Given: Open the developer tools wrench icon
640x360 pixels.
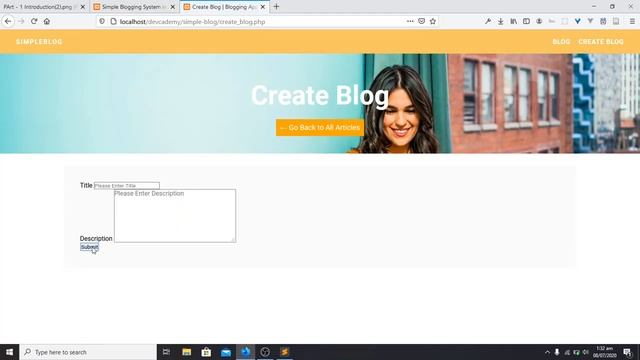Looking at the screenshot, I should click(488, 21).
